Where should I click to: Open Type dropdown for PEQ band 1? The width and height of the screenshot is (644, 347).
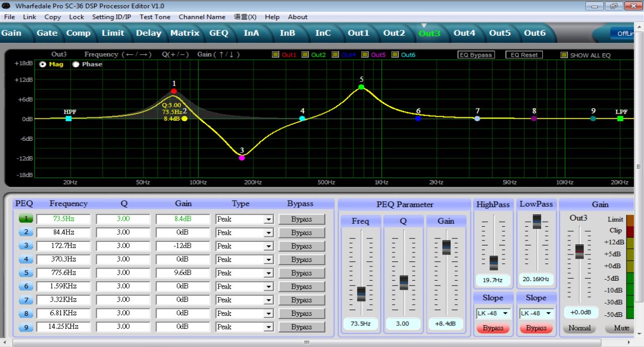[269, 219]
